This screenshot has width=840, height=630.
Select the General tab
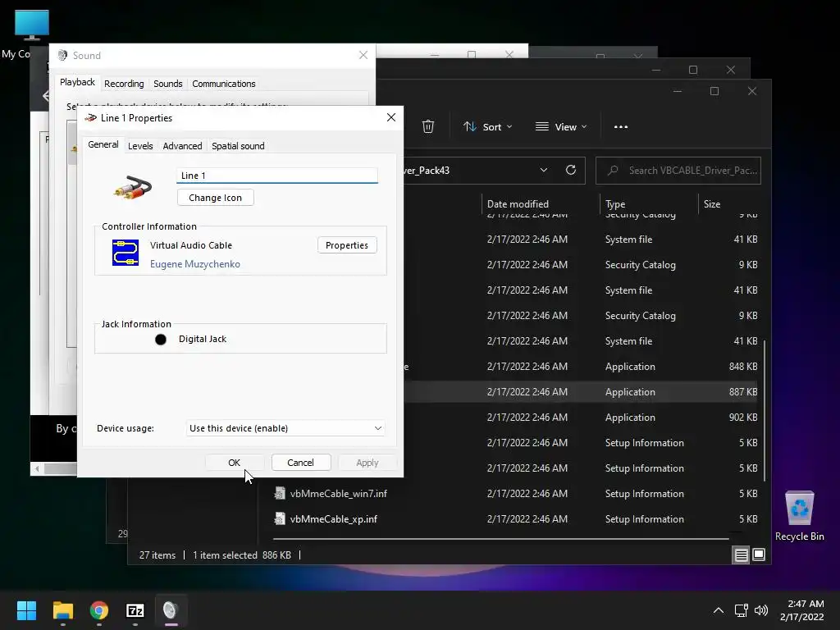tap(103, 144)
